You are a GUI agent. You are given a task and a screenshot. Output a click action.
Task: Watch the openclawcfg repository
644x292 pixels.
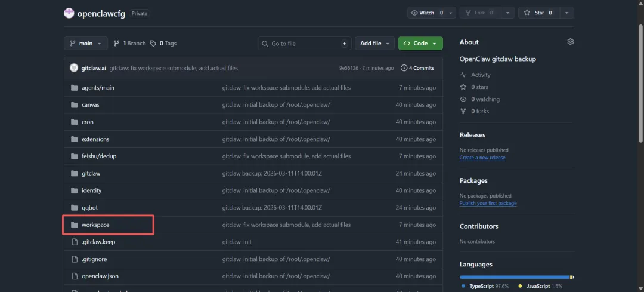click(426, 13)
